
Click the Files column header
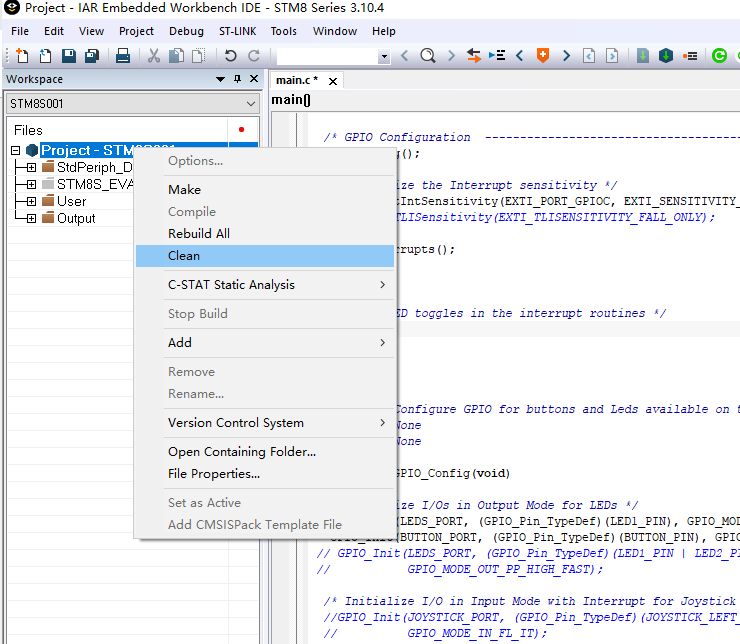(x=118, y=130)
